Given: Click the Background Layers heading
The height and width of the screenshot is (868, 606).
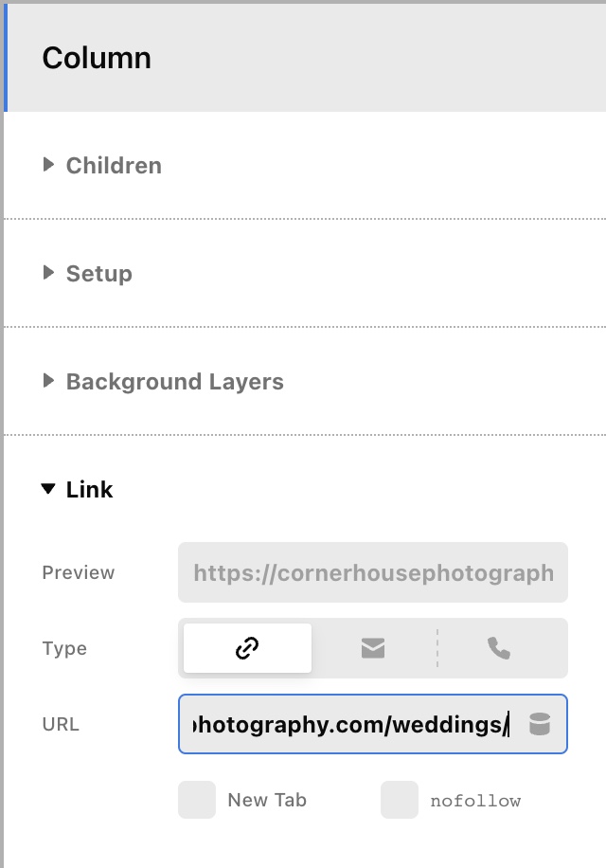Looking at the screenshot, I should [x=175, y=382].
